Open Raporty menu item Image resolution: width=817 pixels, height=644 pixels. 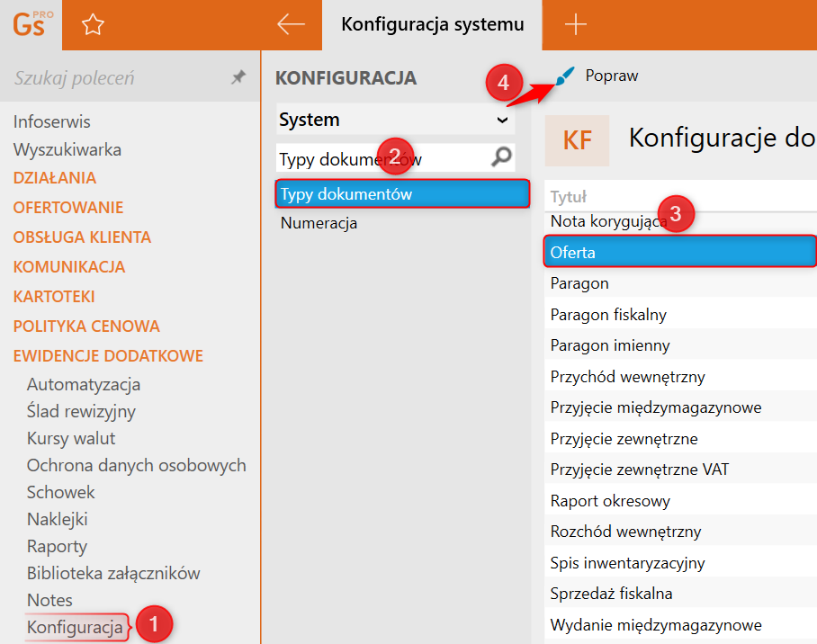coord(58,547)
